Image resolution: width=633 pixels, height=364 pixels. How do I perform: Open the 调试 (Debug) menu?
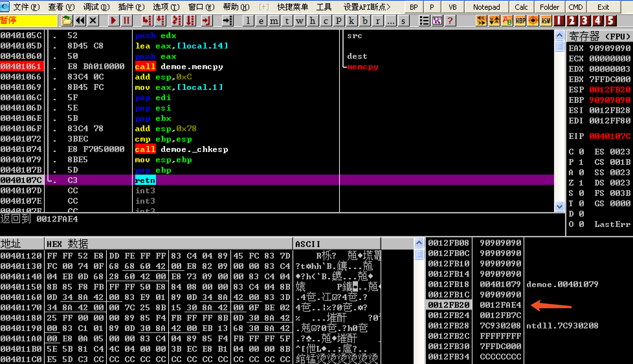(96, 7)
